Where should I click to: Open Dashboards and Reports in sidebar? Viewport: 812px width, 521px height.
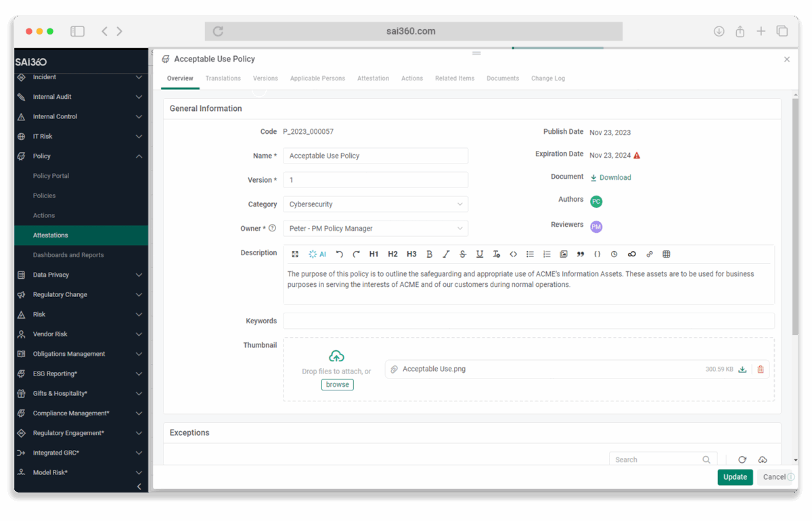tap(68, 255)
